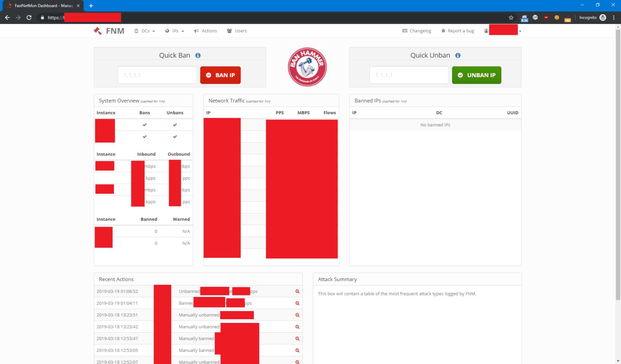Click the green UNBAN IP button

477,75
